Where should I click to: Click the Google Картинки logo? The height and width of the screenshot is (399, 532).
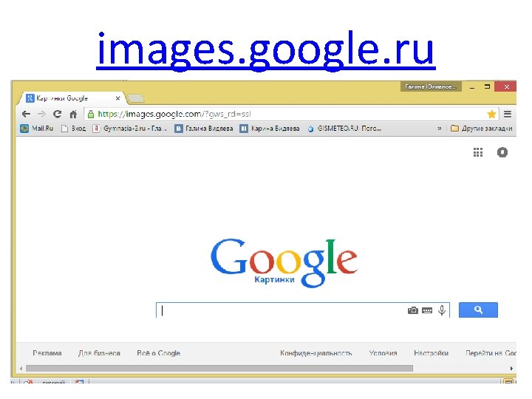click(284, 262)
